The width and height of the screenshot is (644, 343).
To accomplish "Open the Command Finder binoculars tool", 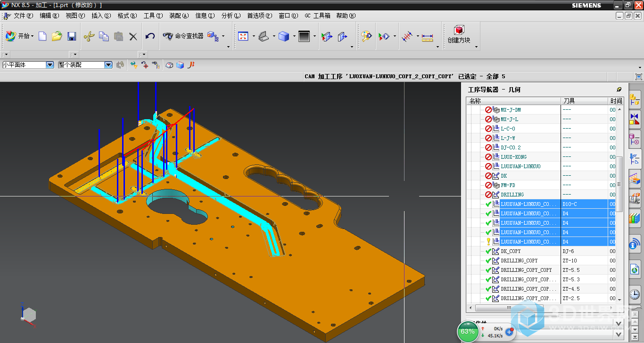I will tap(168, 36).
